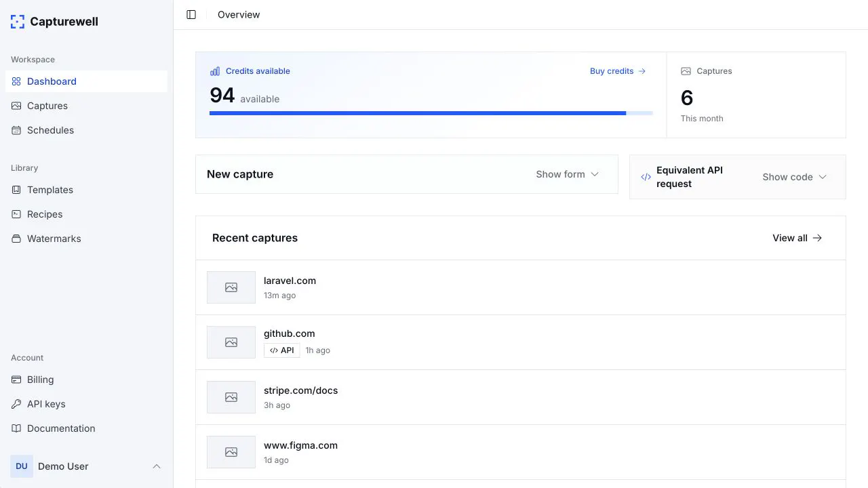Click the 3h ago timestamp

pyautogui.click(x=277, y=405)
